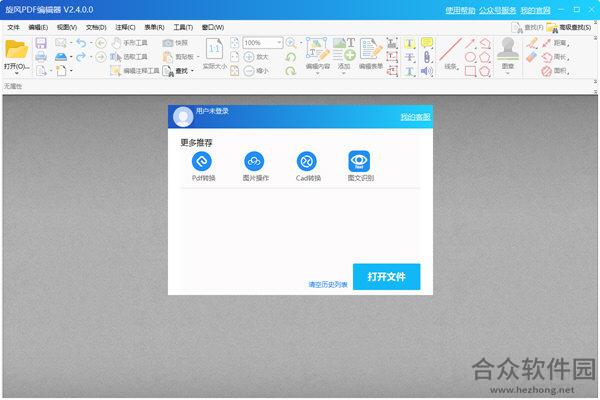Select the Pencil drawing tool
Image resolution: width=600 pixels, height=400 pixels.
point(532,43)
